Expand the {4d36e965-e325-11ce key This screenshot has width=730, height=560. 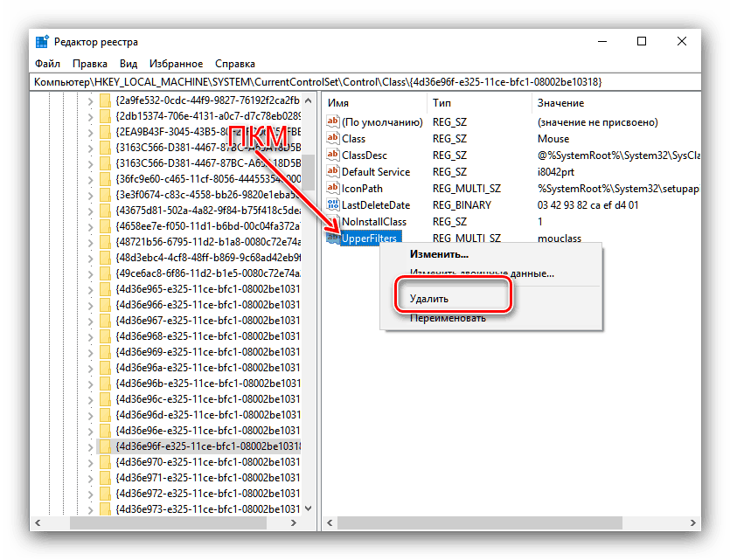click(x=90, y=290)
